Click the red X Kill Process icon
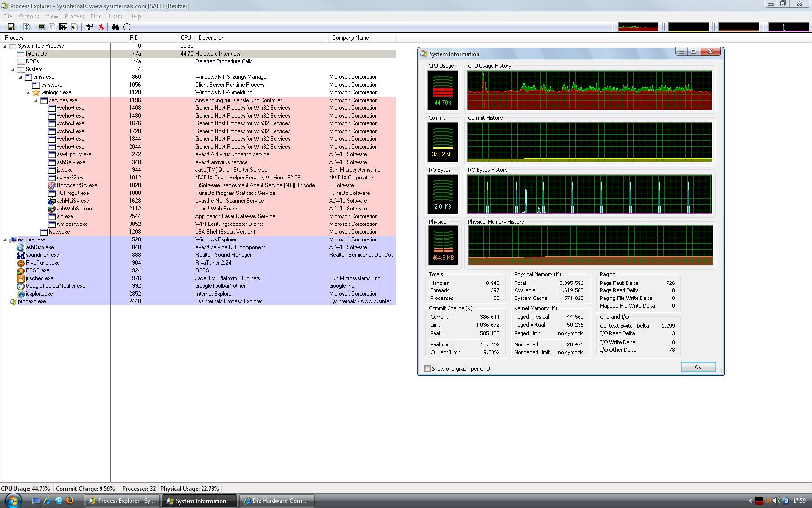Screen dimensions: 812x508 click(x=101, y=27)
